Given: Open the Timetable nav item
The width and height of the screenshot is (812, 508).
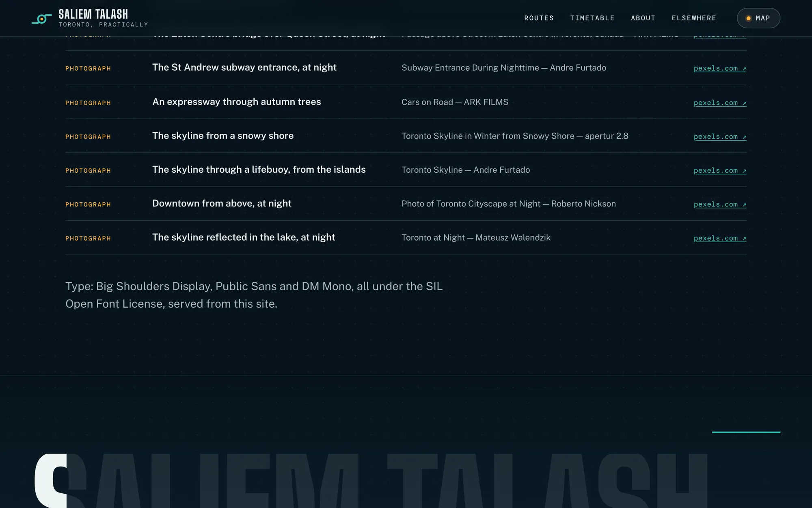Looking at the screenshot, I should [592, 18].
